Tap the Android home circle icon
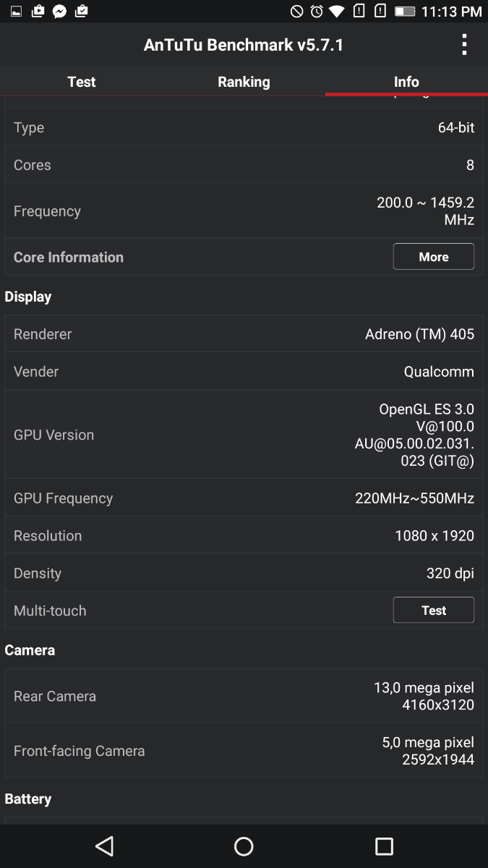This screenshot has height=868, width=488. (x=244, y=846)
